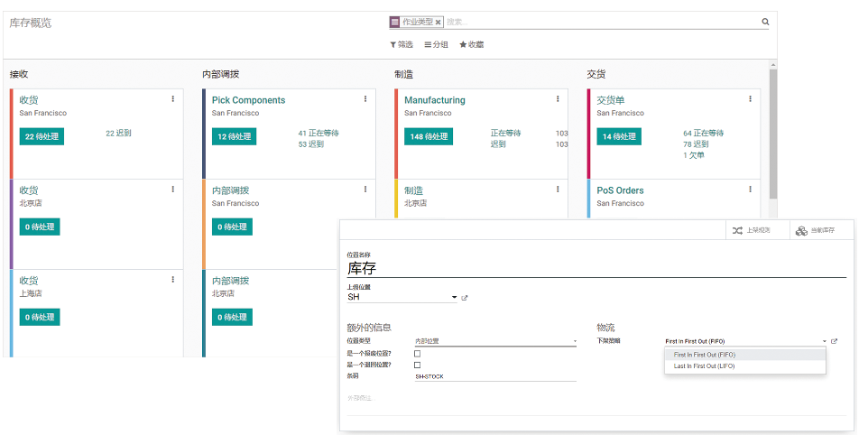Open kebab menu on Pick Components card
Image resolution: width=868 pixels, height=435 pixels.
click(365, 99)
